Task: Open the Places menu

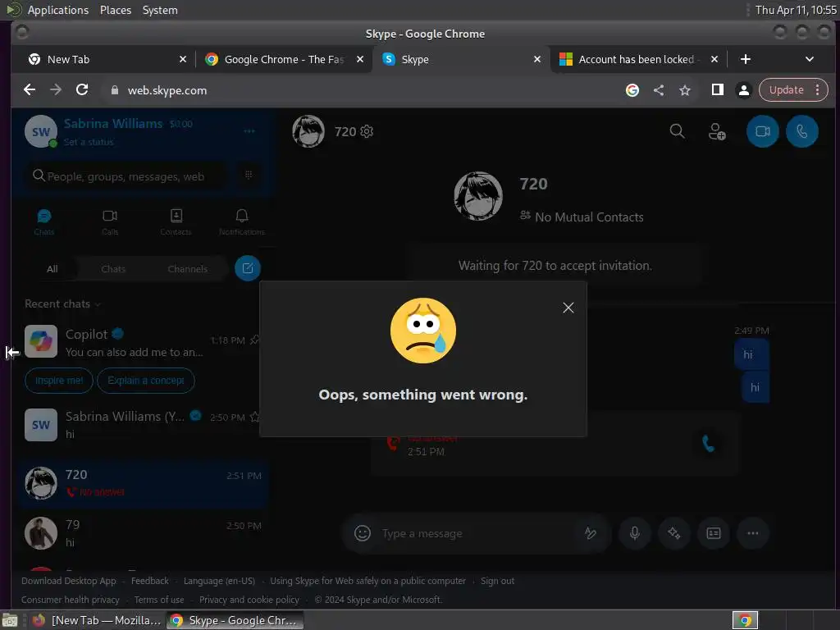Action: pyautogui.click(x=115, y=10)
